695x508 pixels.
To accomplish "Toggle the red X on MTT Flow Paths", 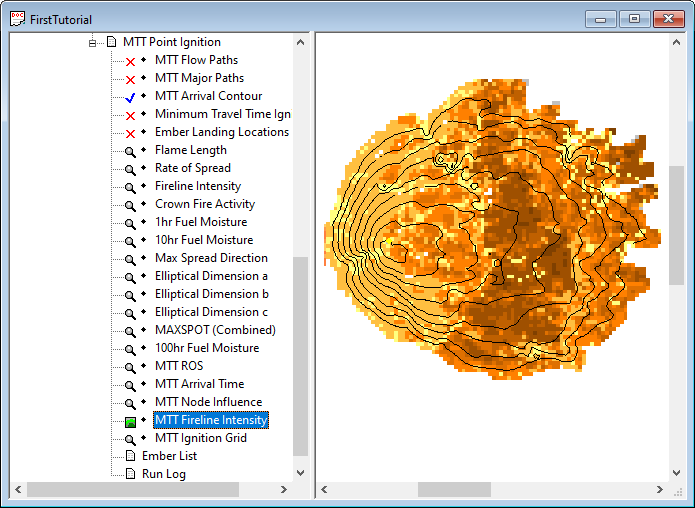I will coord(130,61).
